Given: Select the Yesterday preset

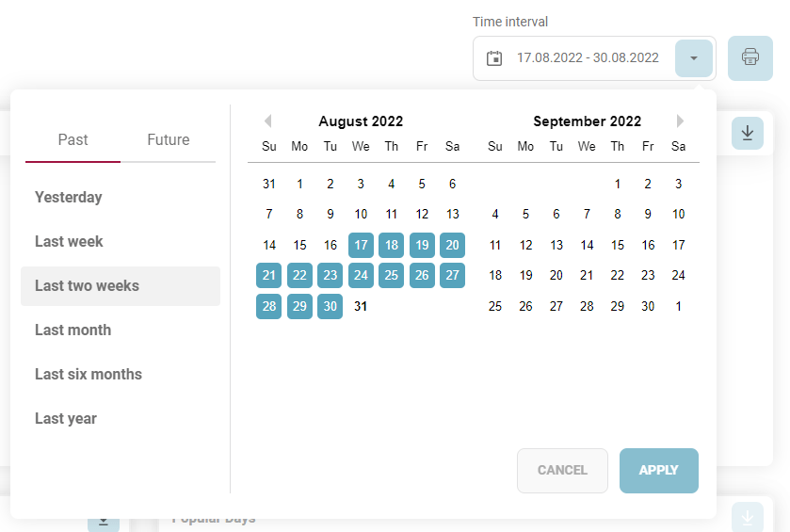Looking at the screenshot, I should [69, 198].
